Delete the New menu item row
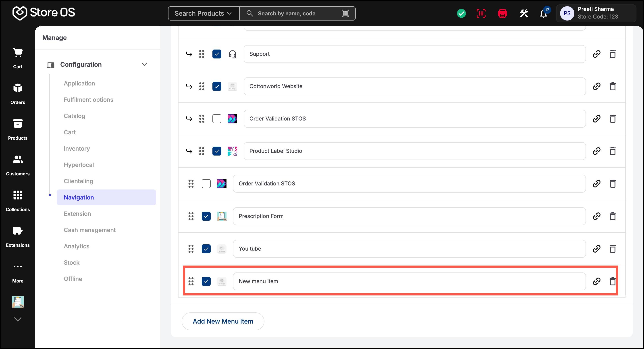The image size is (644, 349). 613,282
